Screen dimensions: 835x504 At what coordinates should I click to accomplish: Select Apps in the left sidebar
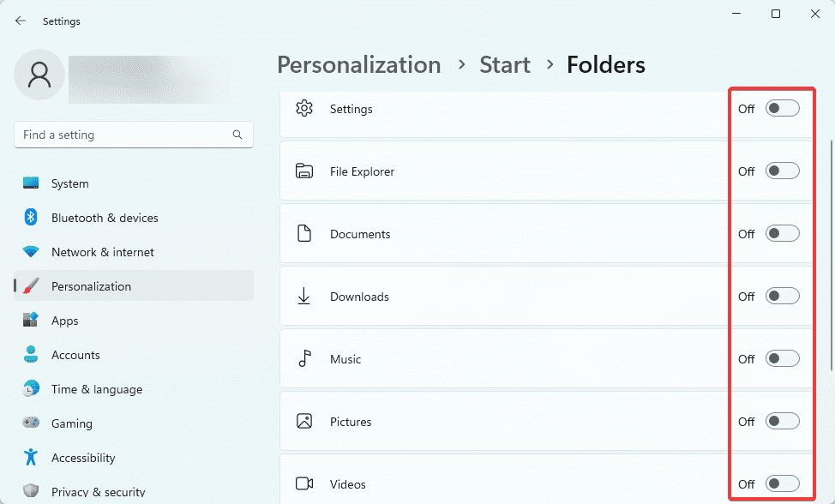point(65,321)
